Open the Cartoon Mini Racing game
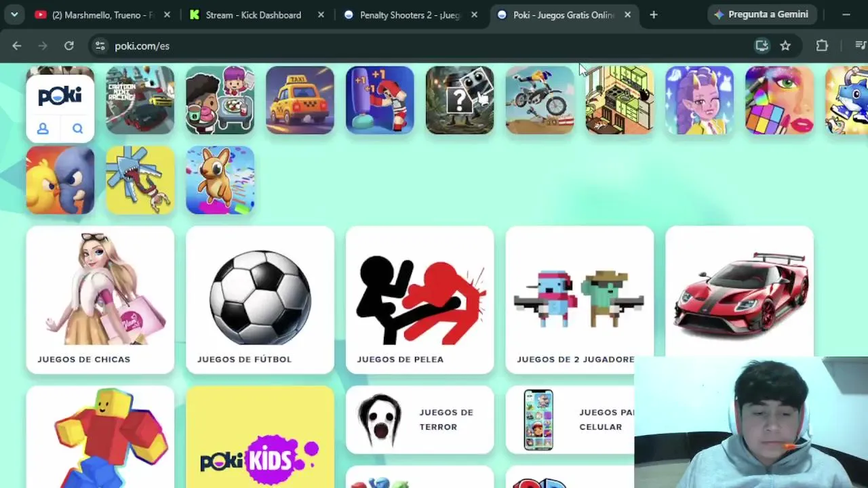The width and height of the screenshot is (868, 488). pyautogui.click(x=140, y=100)
